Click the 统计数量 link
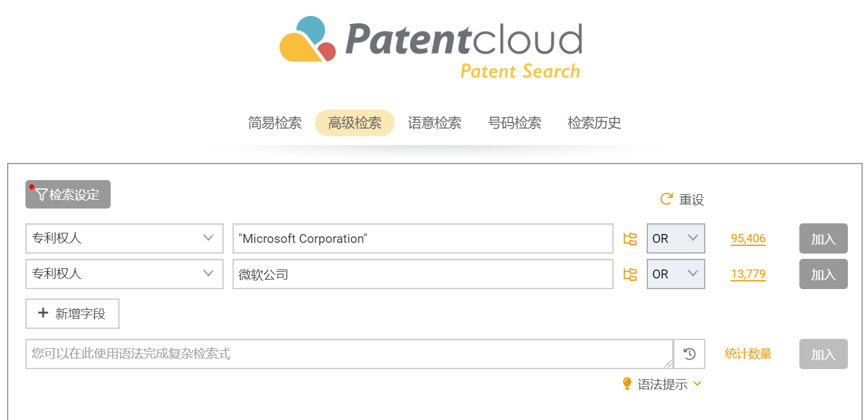 click(748, 354)
